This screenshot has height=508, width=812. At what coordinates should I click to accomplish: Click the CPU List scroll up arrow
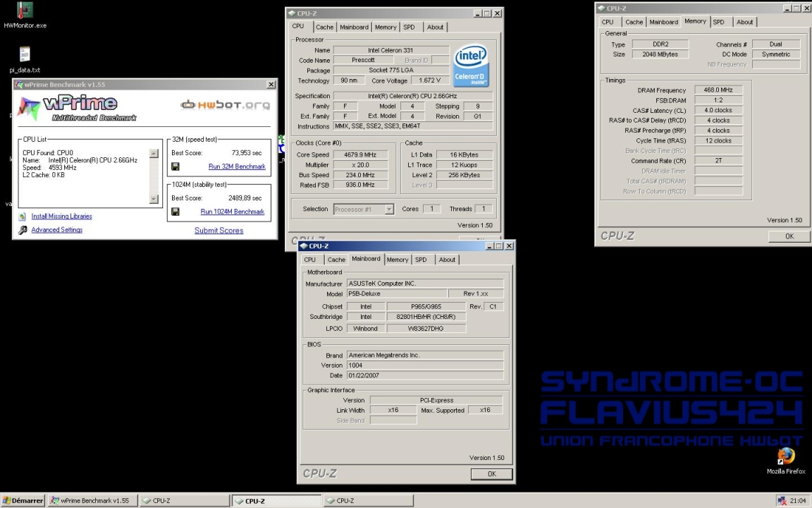pos(153,153)
